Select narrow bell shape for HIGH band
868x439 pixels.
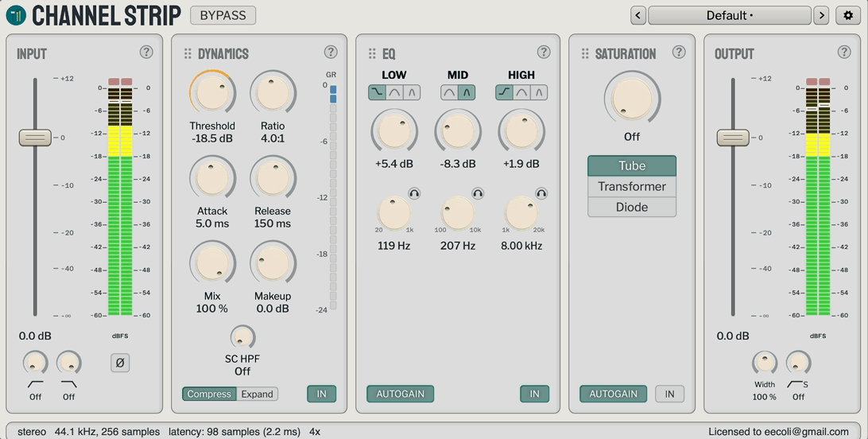[x=539, y=92]
